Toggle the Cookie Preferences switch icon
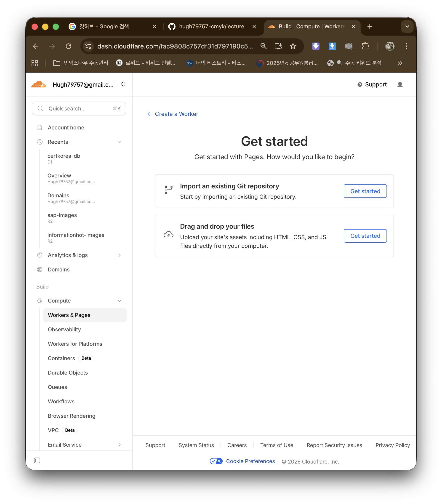 pos(216,461)
